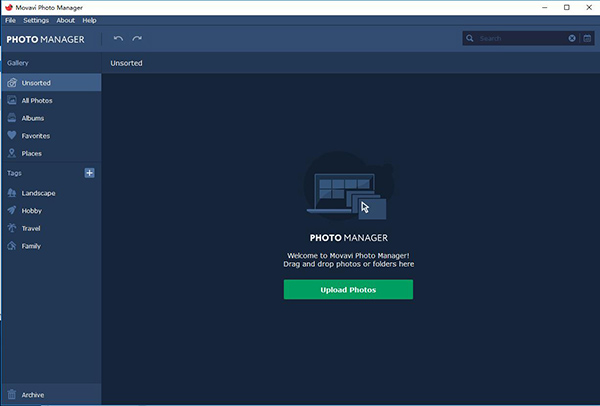Open the File menu
The height and width of the screenshot is (406, 600).
click(x=11, y=20)
